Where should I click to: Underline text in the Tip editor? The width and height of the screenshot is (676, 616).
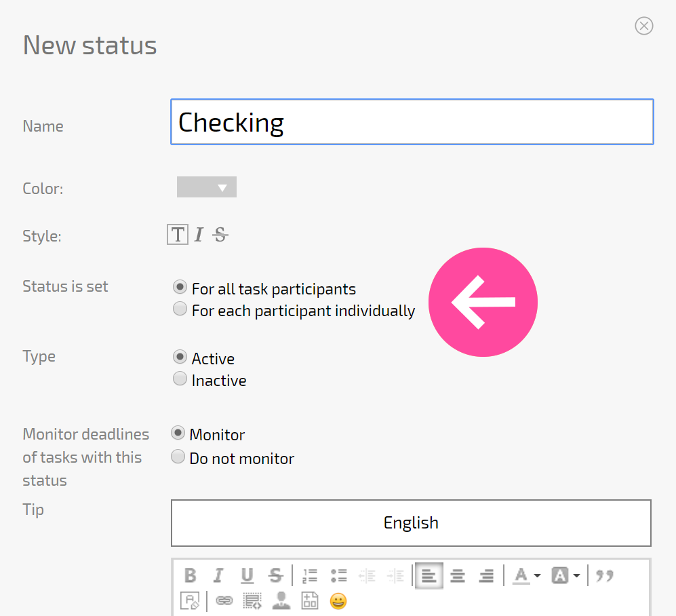click(x=247, y=575)
